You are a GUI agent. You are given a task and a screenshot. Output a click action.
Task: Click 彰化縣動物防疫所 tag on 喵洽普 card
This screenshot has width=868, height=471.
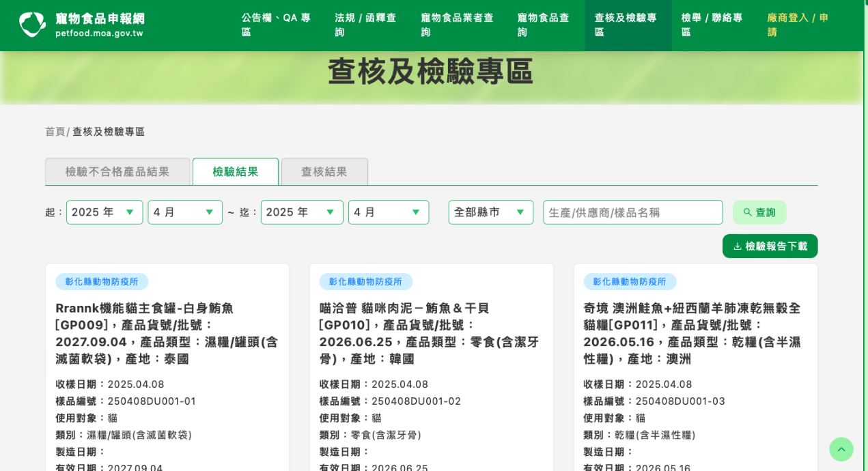[365, 281]
